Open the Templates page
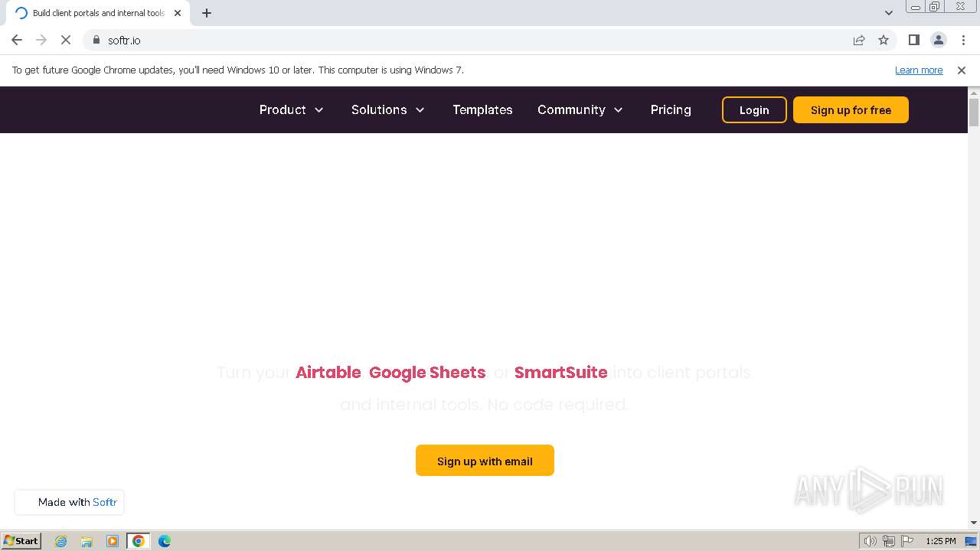This screenshot has width=980, height=551. coord(482,109)
